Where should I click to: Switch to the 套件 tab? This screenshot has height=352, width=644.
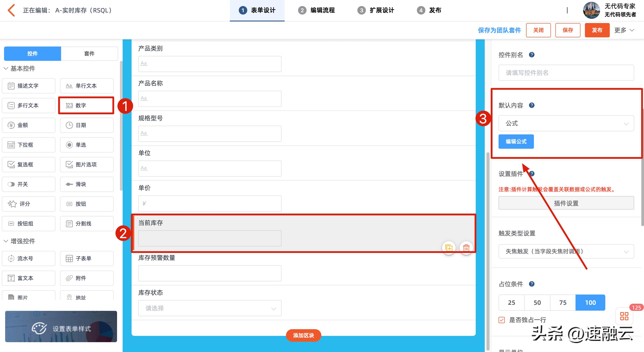click(x=89, y=53)
